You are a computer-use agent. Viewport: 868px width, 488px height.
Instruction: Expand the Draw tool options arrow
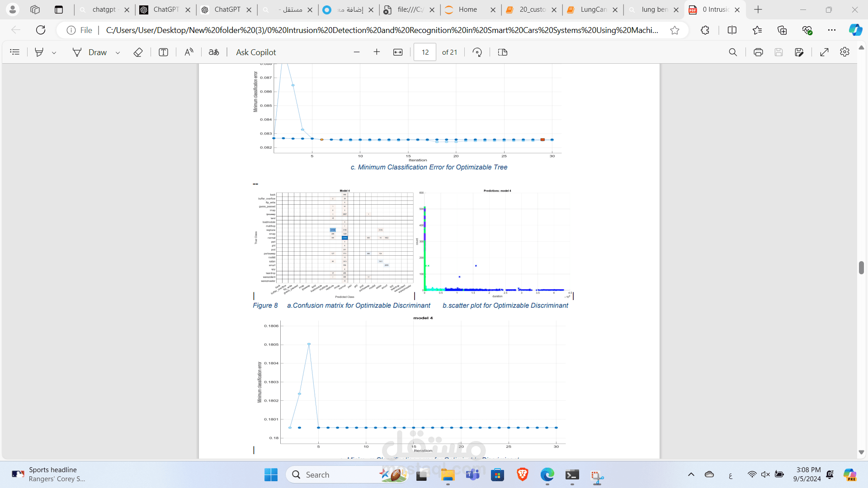click(x=118, y=53)
